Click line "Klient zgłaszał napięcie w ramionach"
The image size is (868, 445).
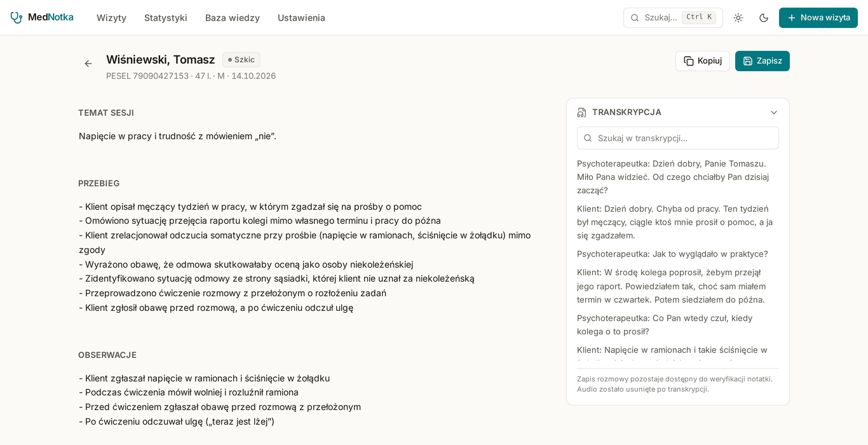click(204, 378)
